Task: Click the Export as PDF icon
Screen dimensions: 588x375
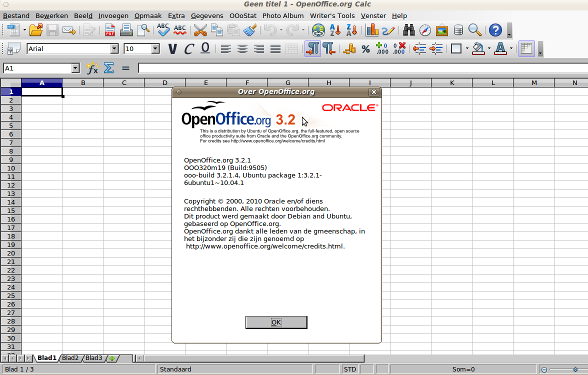Action: click(x=110, y=30)
